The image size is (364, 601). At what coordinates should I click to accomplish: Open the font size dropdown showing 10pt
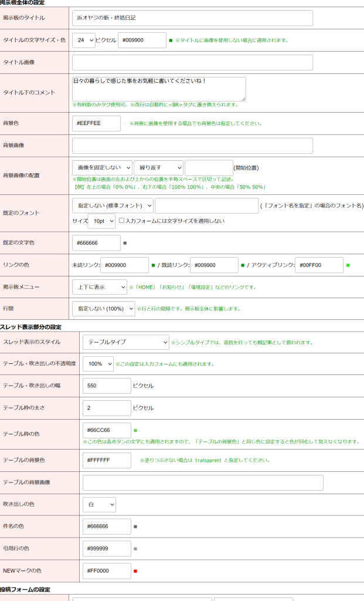point(101,221)
